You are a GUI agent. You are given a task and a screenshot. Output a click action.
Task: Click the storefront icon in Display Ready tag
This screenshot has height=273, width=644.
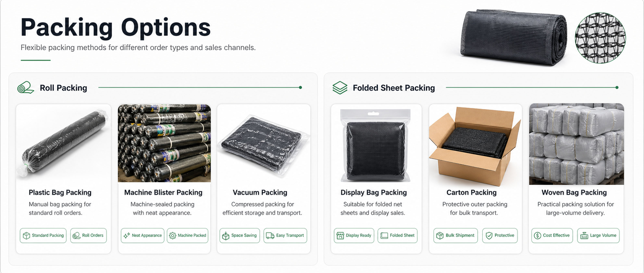point(340,236)
